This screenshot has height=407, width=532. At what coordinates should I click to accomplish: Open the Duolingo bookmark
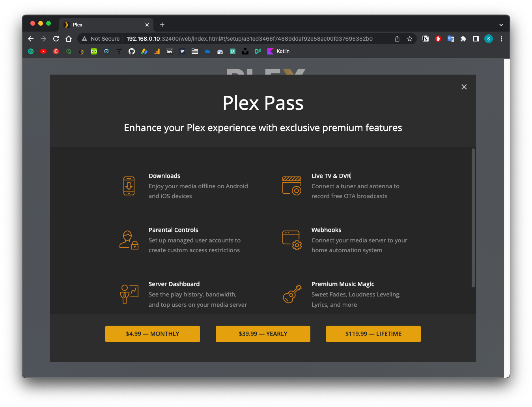point(94,51)
